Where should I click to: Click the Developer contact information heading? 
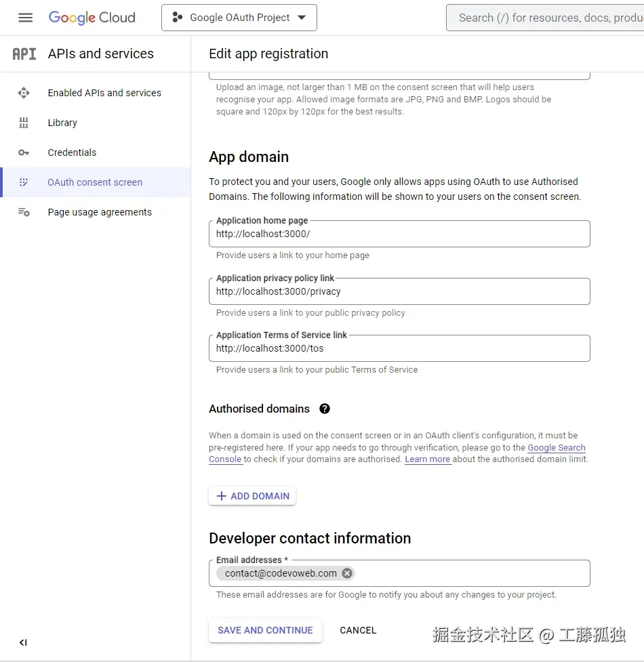point(310,539)
